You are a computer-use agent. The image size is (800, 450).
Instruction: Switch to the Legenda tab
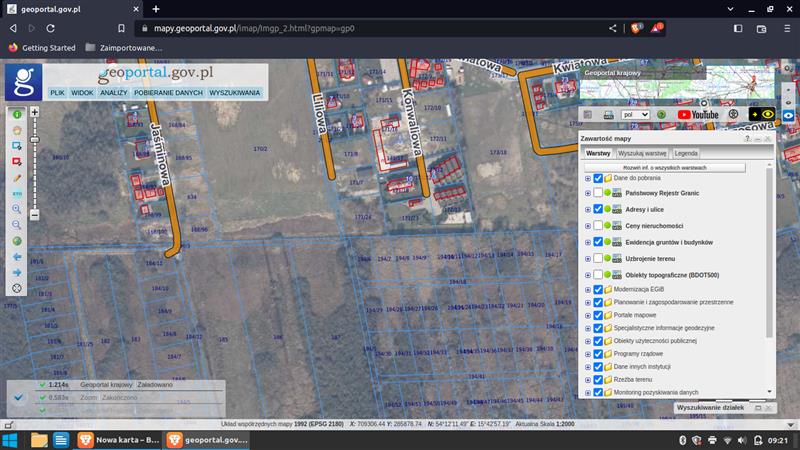(686, 154)
